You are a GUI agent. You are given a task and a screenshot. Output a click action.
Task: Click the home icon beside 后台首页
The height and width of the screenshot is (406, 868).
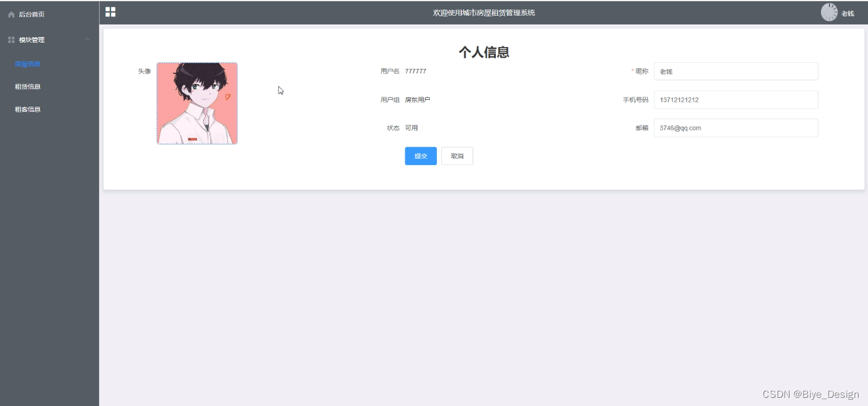11,14
